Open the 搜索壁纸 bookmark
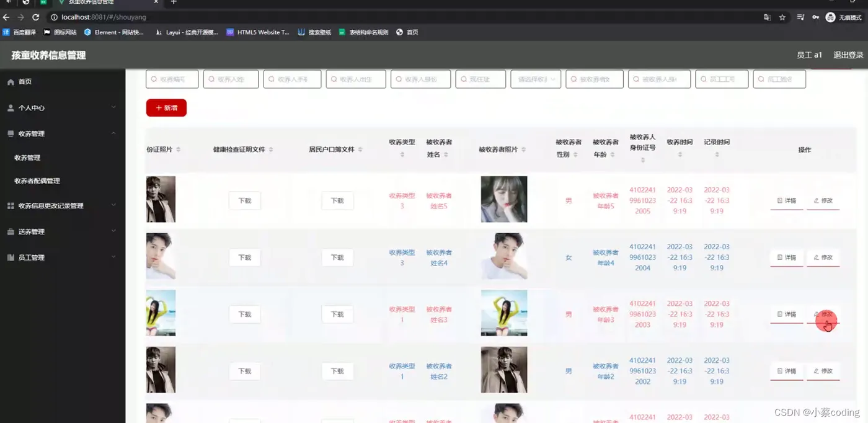The height and width of the screenshot is (423, 868). (x=314, y=32)
